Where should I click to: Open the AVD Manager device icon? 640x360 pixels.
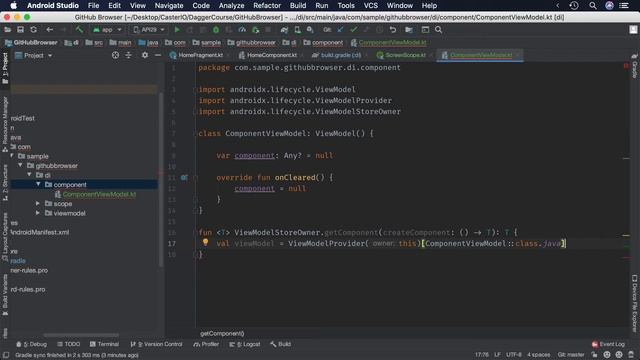[x=298, y=30]
